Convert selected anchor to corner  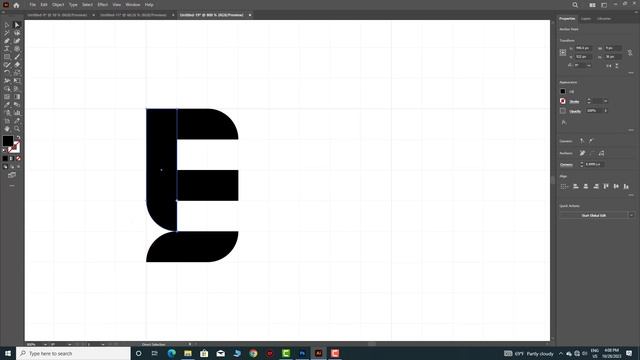pyautogui.click(x=582, y=141)
